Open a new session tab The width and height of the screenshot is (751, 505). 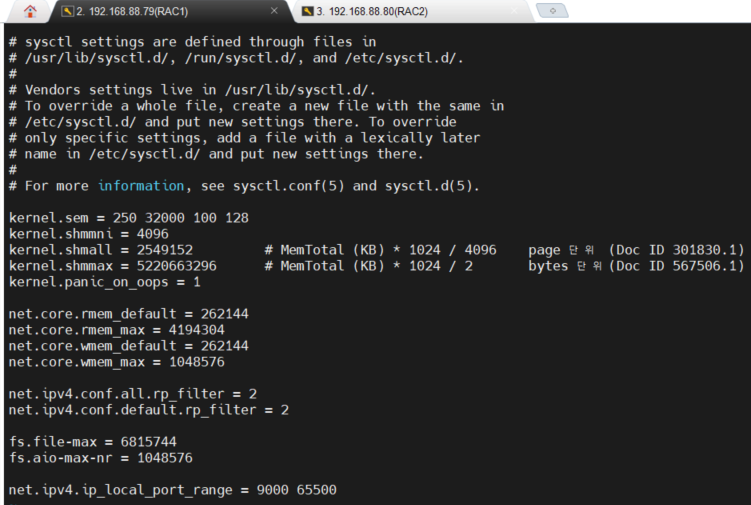pos(552,10)
